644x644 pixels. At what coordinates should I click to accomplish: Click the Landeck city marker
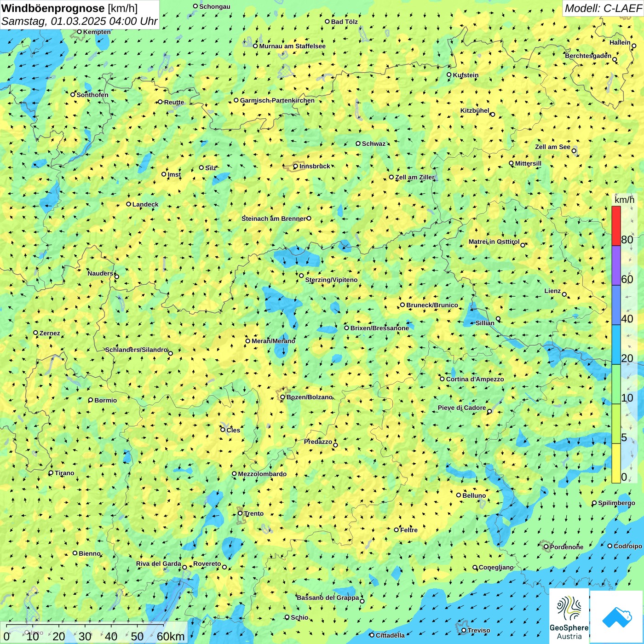coord(129,204)
